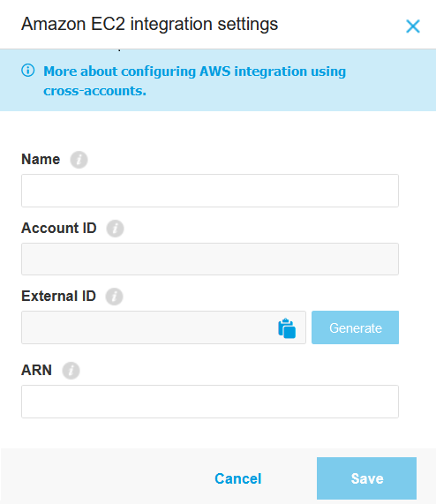Save the EC2 integration settings

pyautogui.click(x=366, y=478)
